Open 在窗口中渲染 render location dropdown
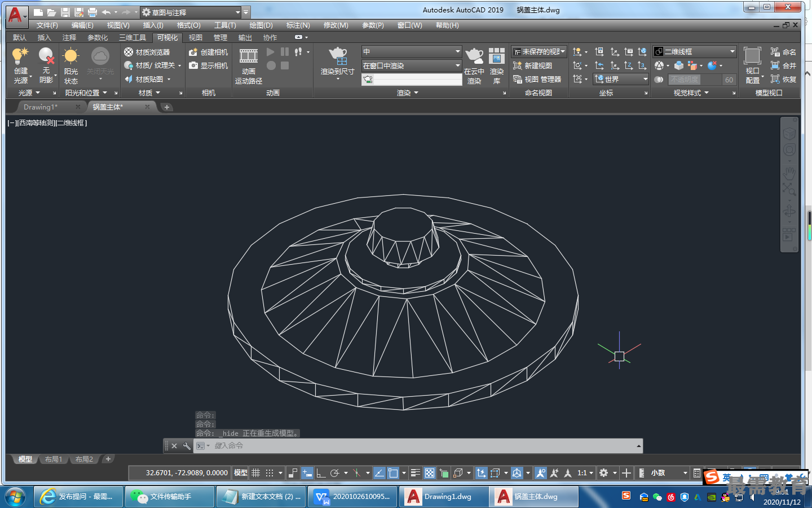The height and width of the screenshot is (508, 812). pyautogui.click(x=412, y=65)
